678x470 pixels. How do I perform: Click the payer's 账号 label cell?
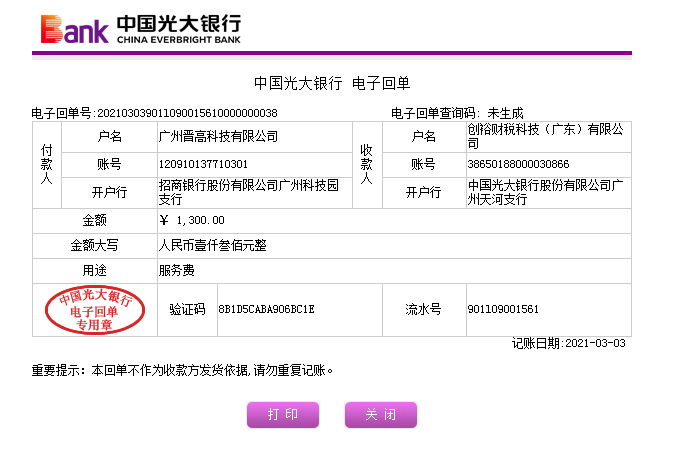[109, 164]
